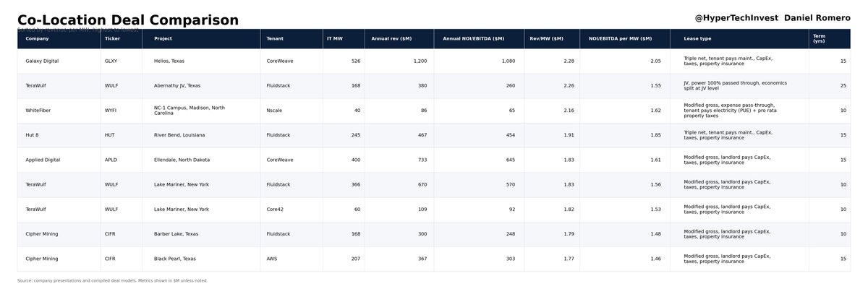Select the "Helios, Texas" project cell
868x289 pixels.
pyautogui.click(x=169, y=61)
